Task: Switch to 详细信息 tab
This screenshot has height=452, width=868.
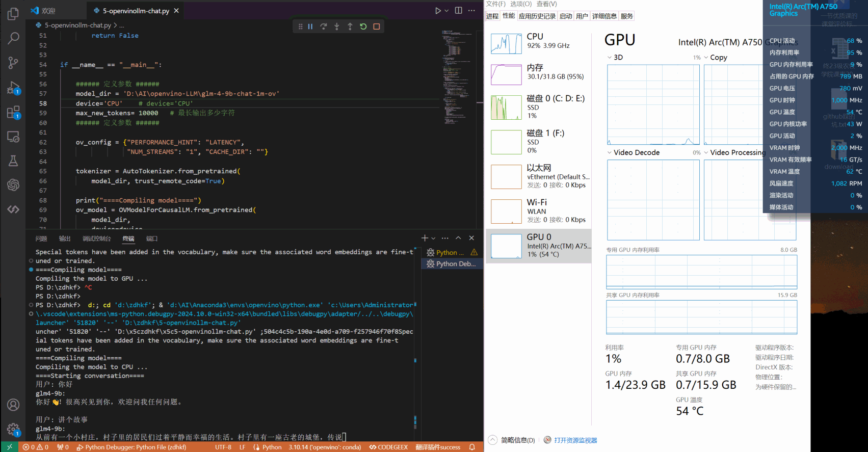Action: click(x=604, y=16)
